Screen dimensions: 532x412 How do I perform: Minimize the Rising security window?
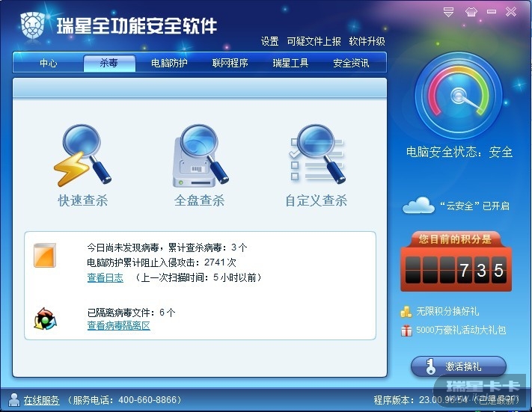coord(492,12)
